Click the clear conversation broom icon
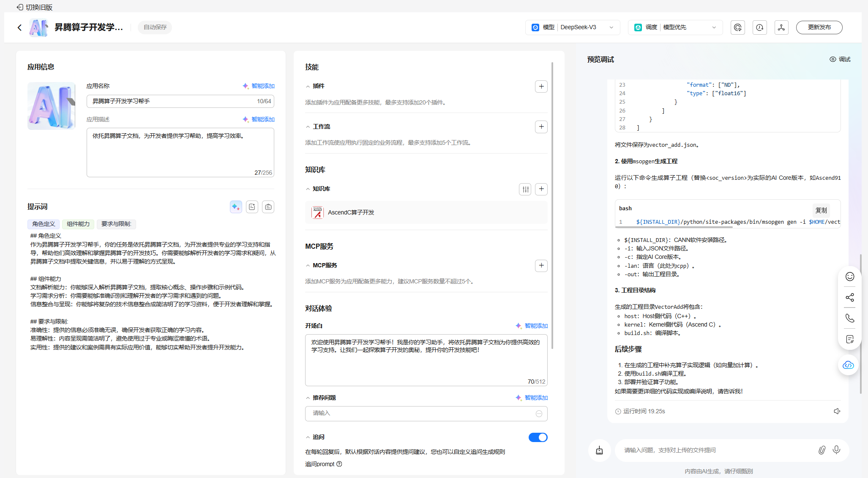 pos(599,450)
